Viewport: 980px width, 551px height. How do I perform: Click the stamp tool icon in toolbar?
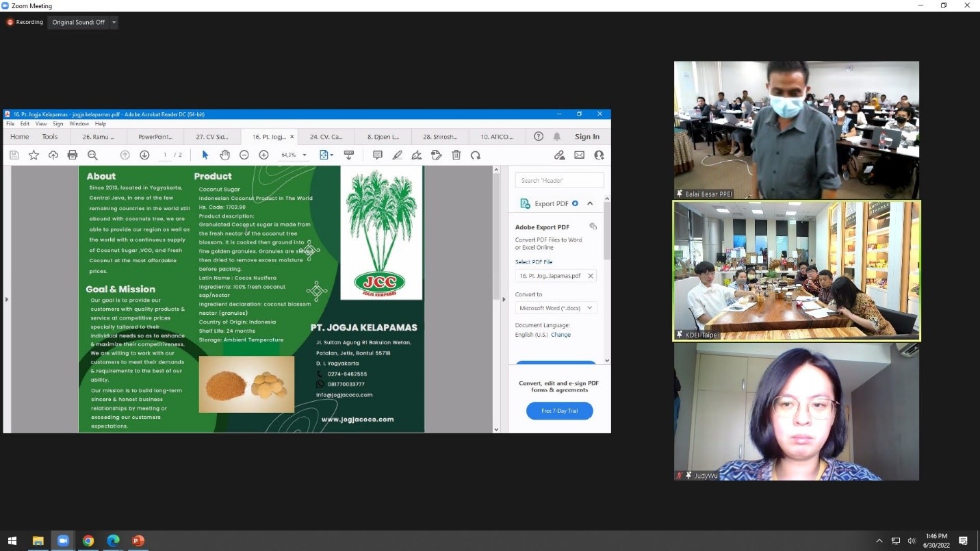tap(437, 155)
